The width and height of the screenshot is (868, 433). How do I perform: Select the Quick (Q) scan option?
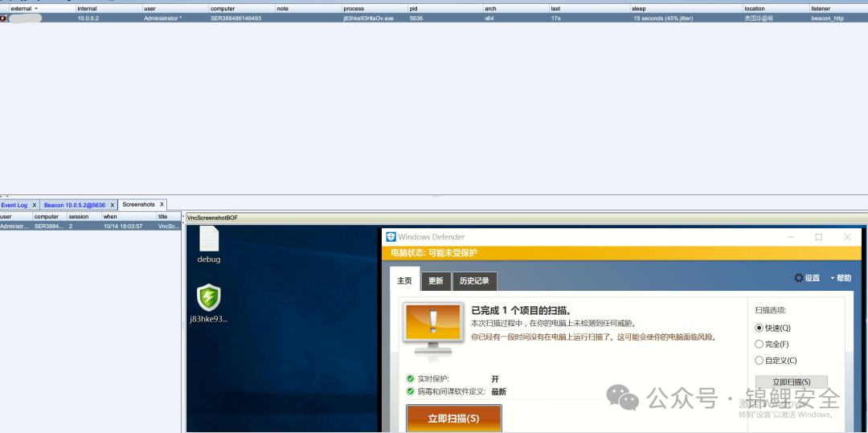coord(759,328)
